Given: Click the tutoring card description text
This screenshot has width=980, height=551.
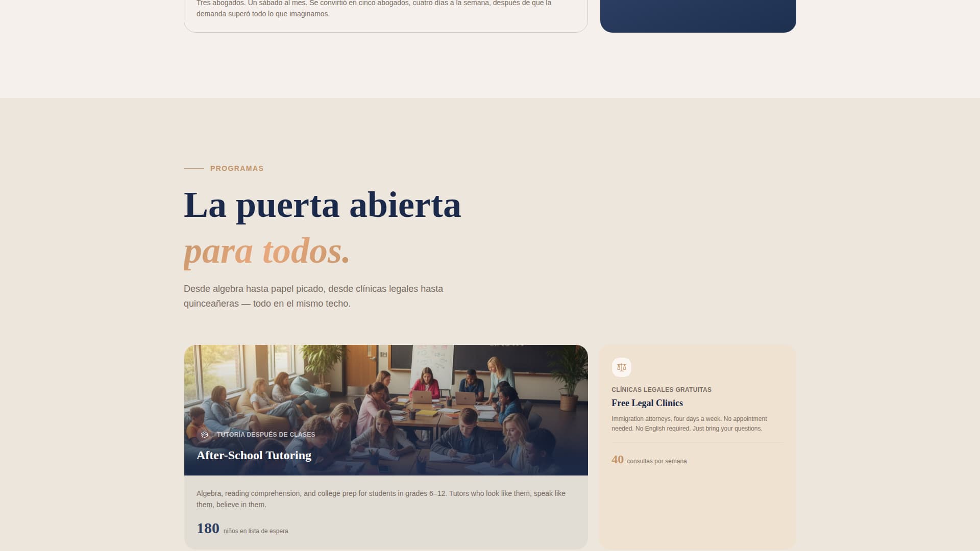Looking at the screenshot, I should [x=380, y=498].
